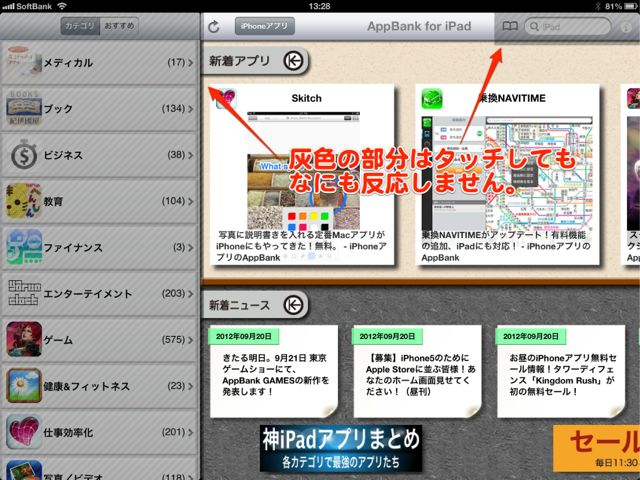
Task: Tap the 新着アプリ section label
Action: point(240,61)
